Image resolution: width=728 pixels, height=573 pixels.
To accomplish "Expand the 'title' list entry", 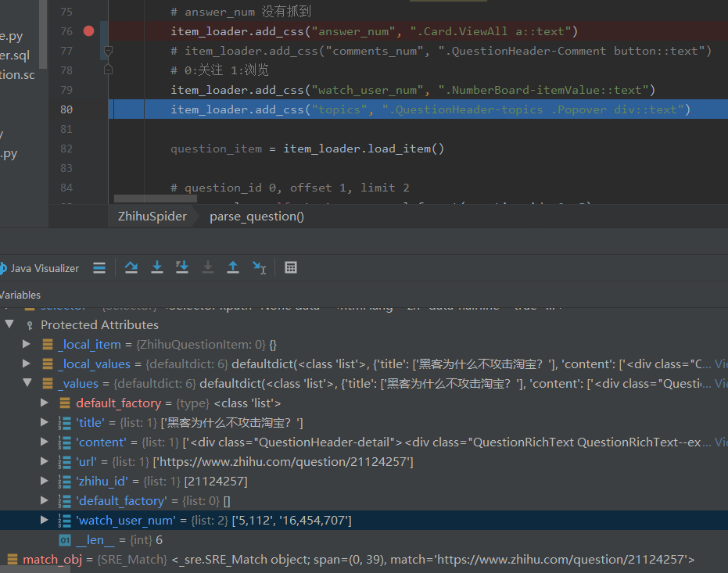I will coord(44,422).
